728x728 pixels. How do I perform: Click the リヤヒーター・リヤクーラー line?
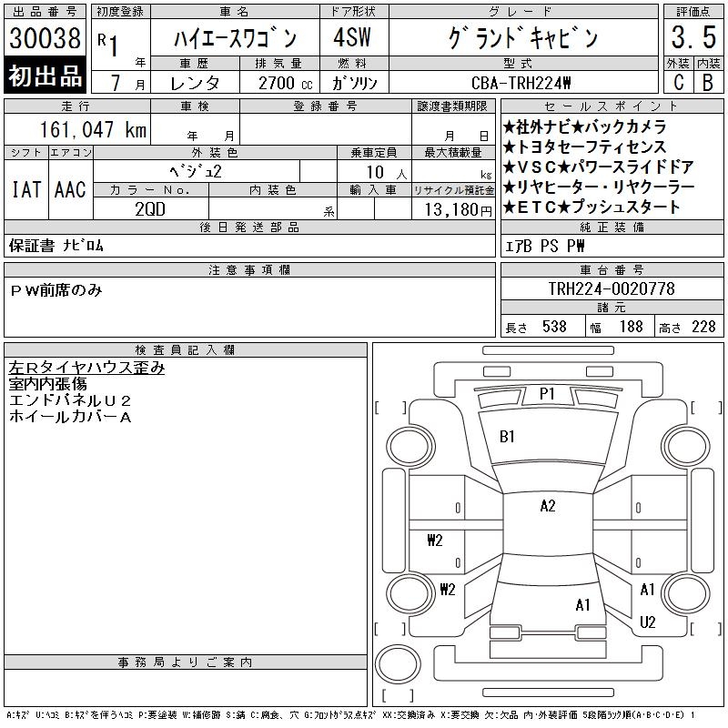pos(599,187)
